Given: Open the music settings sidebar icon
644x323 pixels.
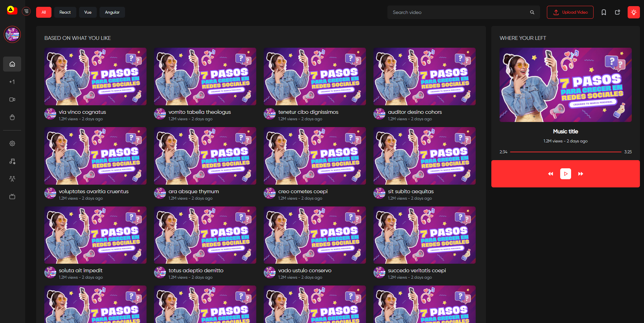Looking at the screenshot, I should pos(12,161).
